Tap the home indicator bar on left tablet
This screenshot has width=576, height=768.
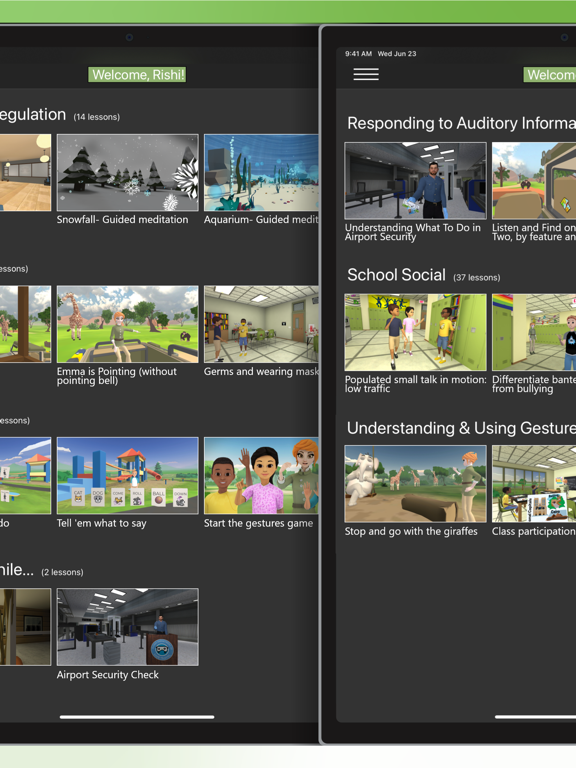(x=137, y=717)
